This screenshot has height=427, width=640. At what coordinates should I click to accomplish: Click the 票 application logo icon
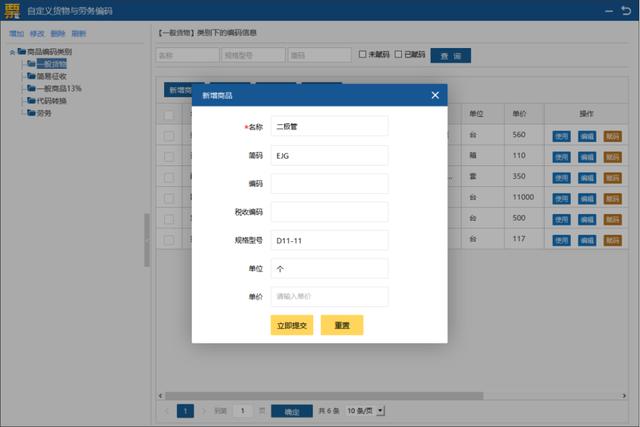tap(10, 11)
